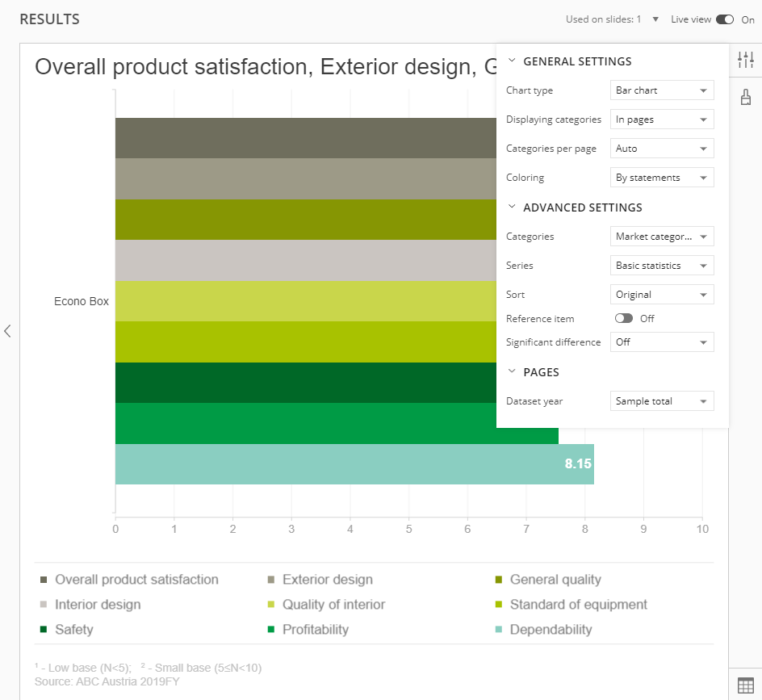Image resolution: width=762 pixels, height=700 pixels.
Task: Open the Dataset year dropdown
Action: [662, 401]
